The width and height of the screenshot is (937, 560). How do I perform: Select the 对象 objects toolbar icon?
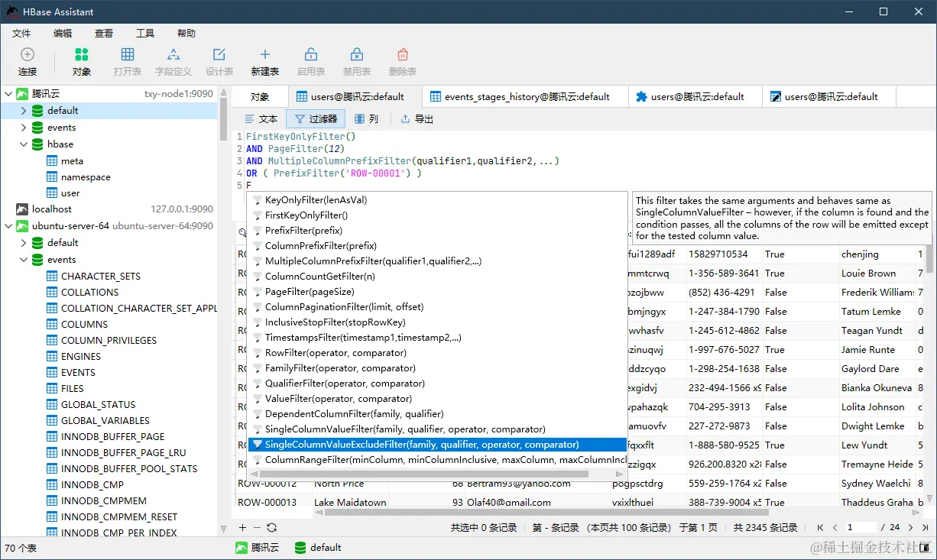pyautogui.click(x=82, y=54)
